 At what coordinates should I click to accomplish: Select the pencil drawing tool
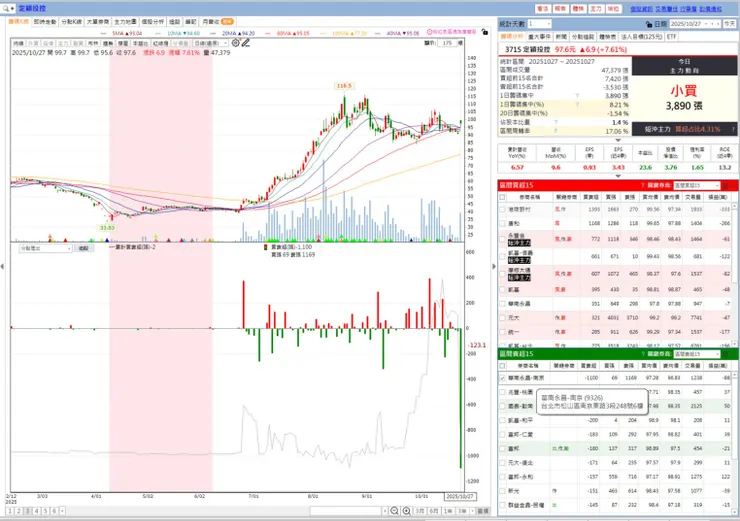point(245,43)
